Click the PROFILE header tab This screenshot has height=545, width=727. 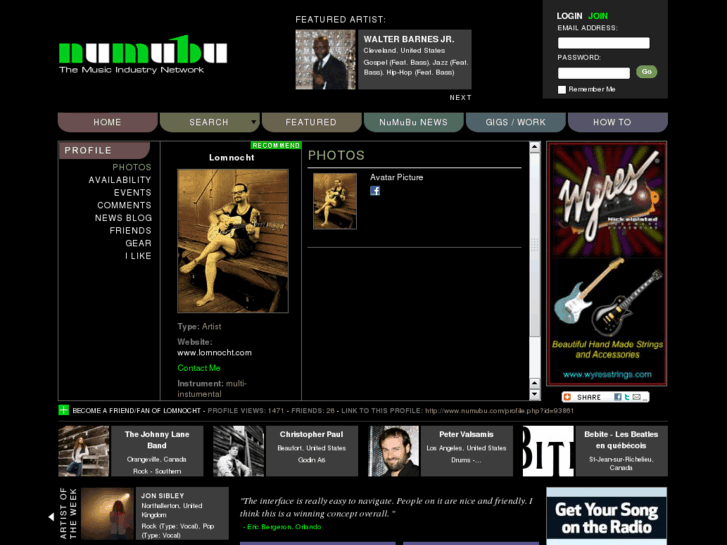(104, 150)
